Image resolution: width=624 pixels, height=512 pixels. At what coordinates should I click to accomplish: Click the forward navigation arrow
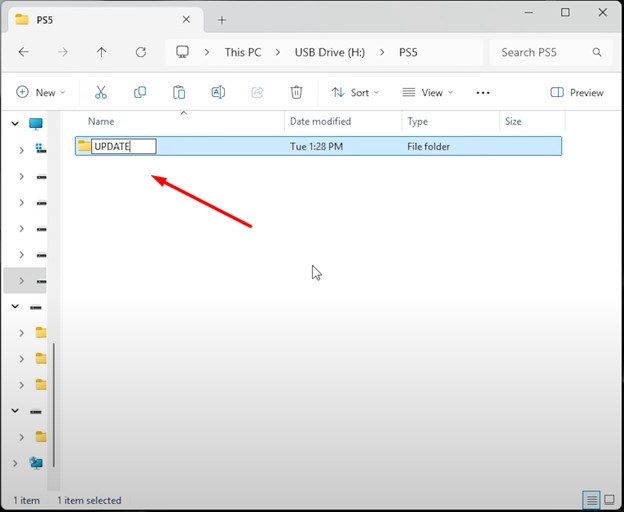(62, 52)
